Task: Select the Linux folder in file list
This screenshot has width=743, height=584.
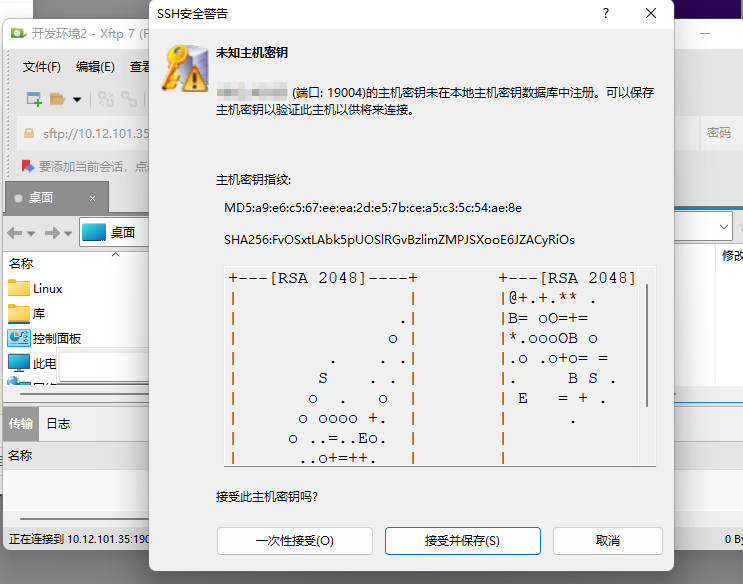Action: click(47, 288)
